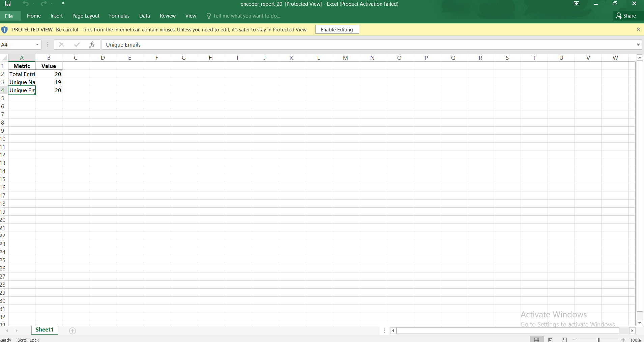Viewport: 644px width, 342px height.
Task: Click the zoom out minus button
Action: tap(575, 340)
